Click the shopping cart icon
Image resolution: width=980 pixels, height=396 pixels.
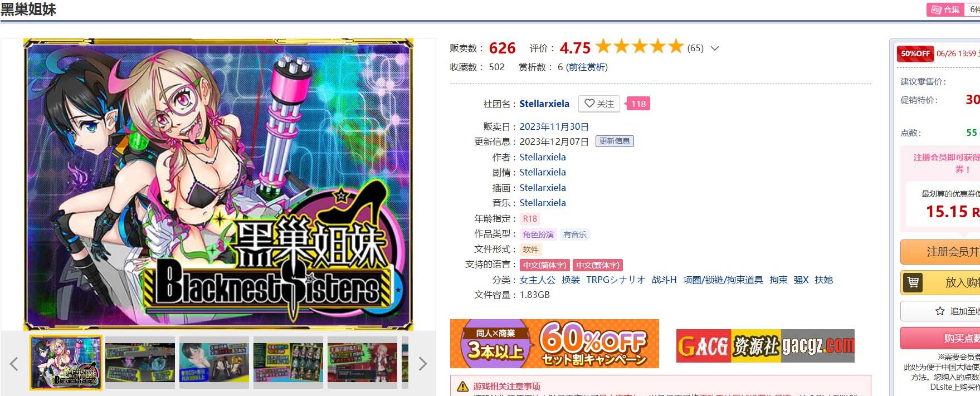point(913,282)
